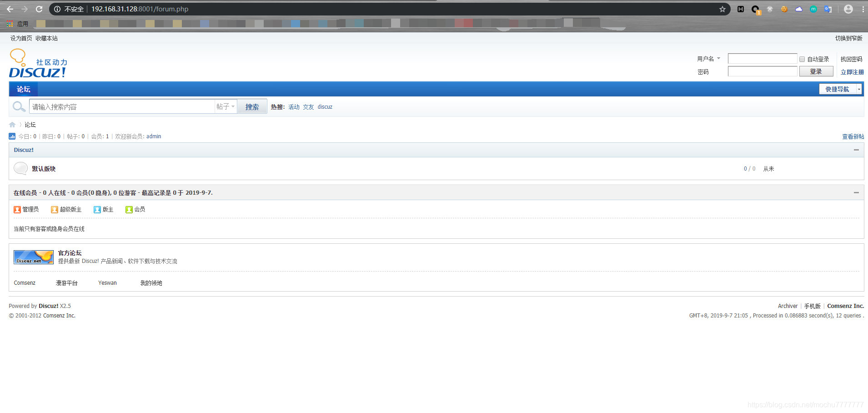The width and height of the screenshot is (868, 413).
Task: Collapse the Discuz! category section
Action: 856,150
